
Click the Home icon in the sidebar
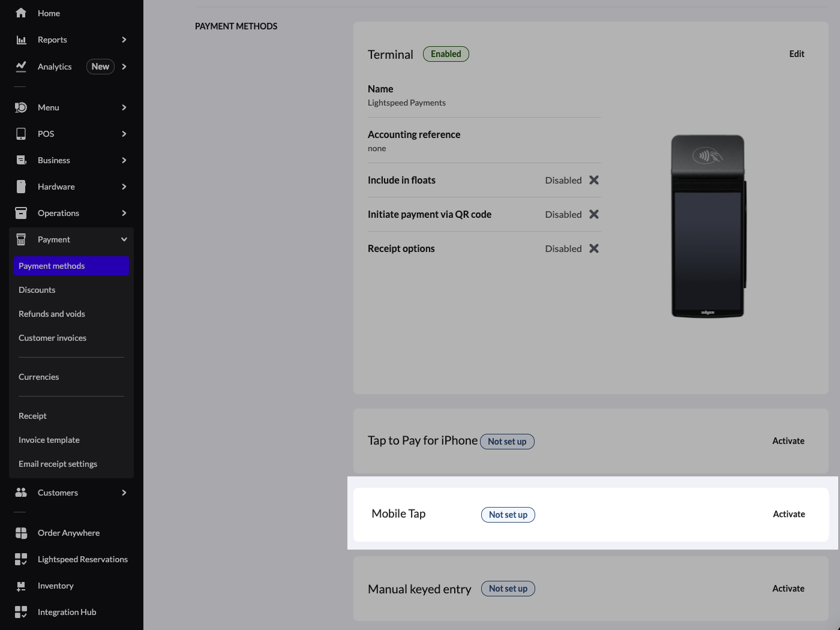21,13
